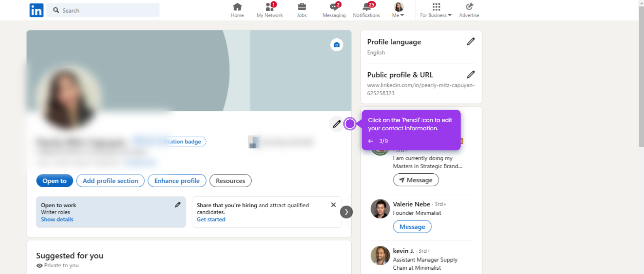Click the Open to button

[55, 181]
